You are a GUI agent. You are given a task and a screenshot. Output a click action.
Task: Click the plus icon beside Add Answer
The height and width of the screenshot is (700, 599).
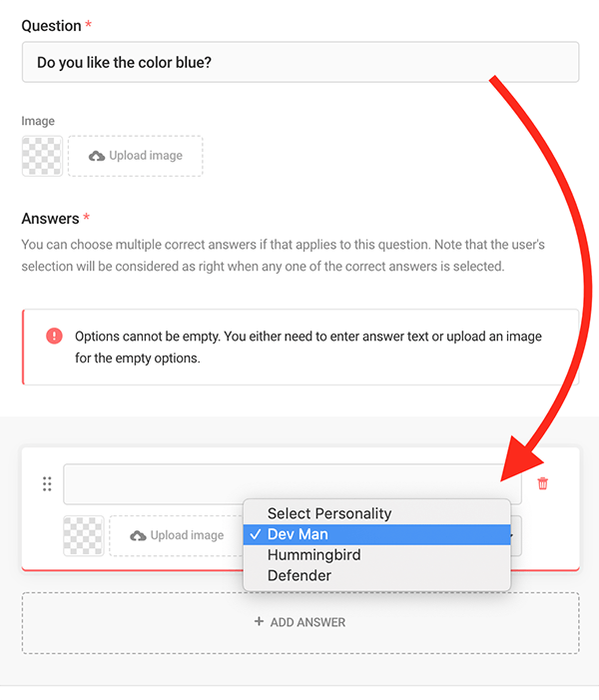click(x=260, y=622)
